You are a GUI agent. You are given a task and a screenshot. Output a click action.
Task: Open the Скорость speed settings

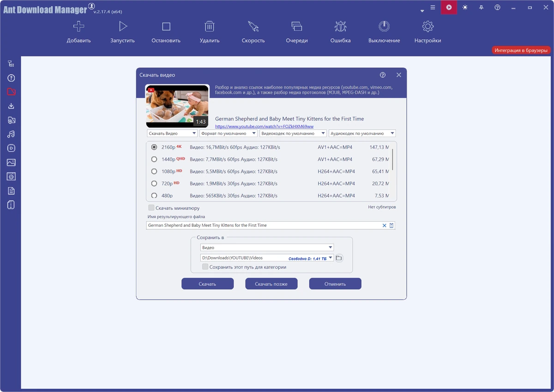click(253, 26)
